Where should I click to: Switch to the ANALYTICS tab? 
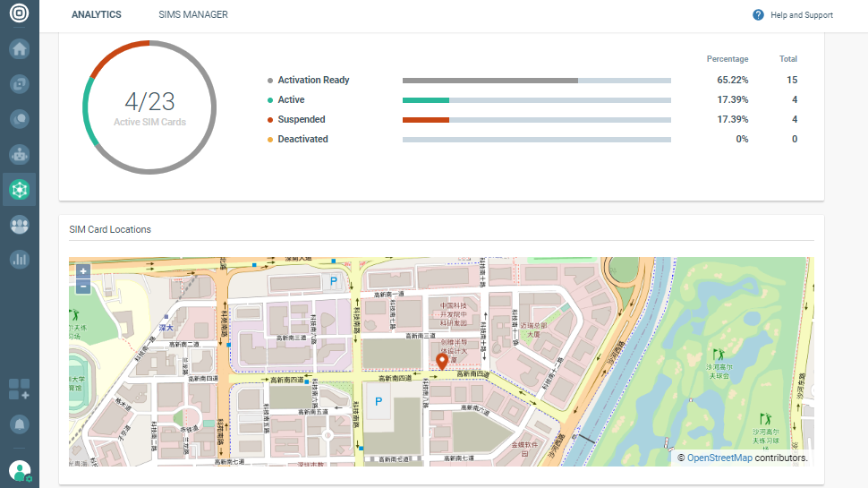[x=97, y=15]
